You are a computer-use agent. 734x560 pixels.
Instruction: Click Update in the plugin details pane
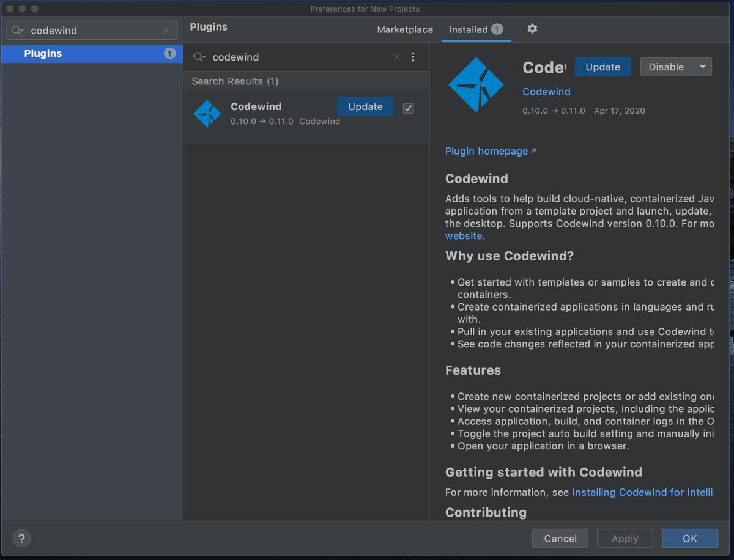[602, 67]
